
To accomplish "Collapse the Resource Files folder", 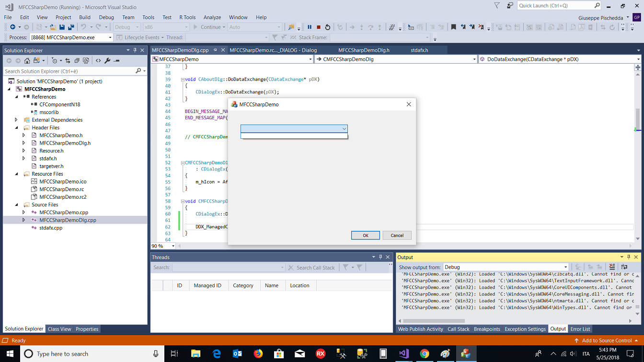I will pyautogui.click(x=16, y=174).
